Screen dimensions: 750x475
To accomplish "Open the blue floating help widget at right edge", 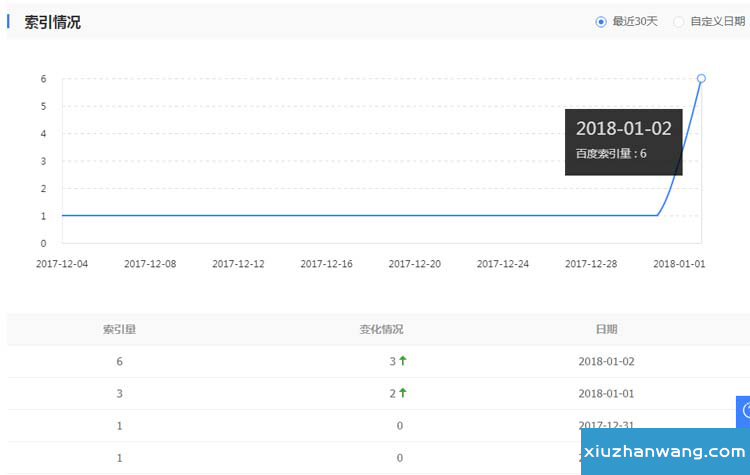I will pos(744,410).
